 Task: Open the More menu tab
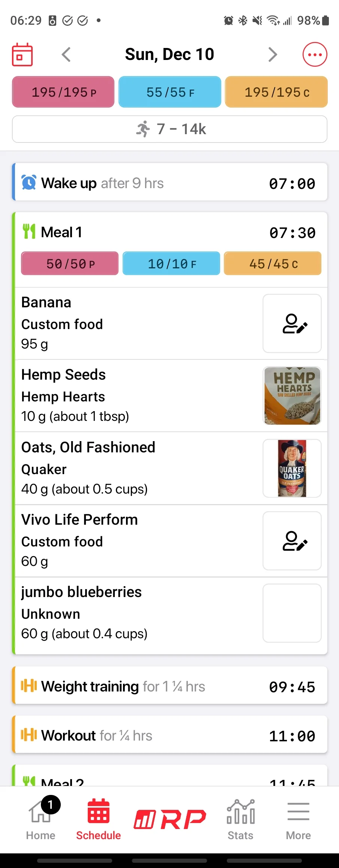point(298,819)
